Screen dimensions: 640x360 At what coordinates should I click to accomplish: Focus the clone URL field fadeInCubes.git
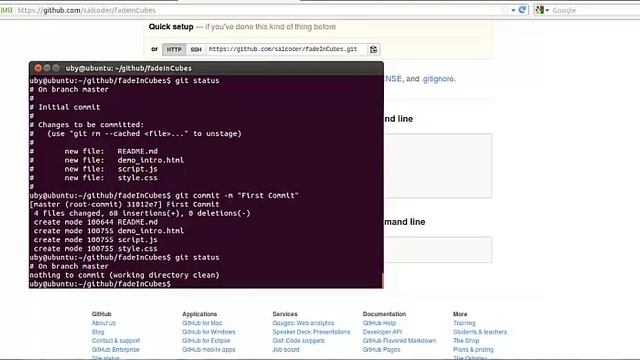287,49
